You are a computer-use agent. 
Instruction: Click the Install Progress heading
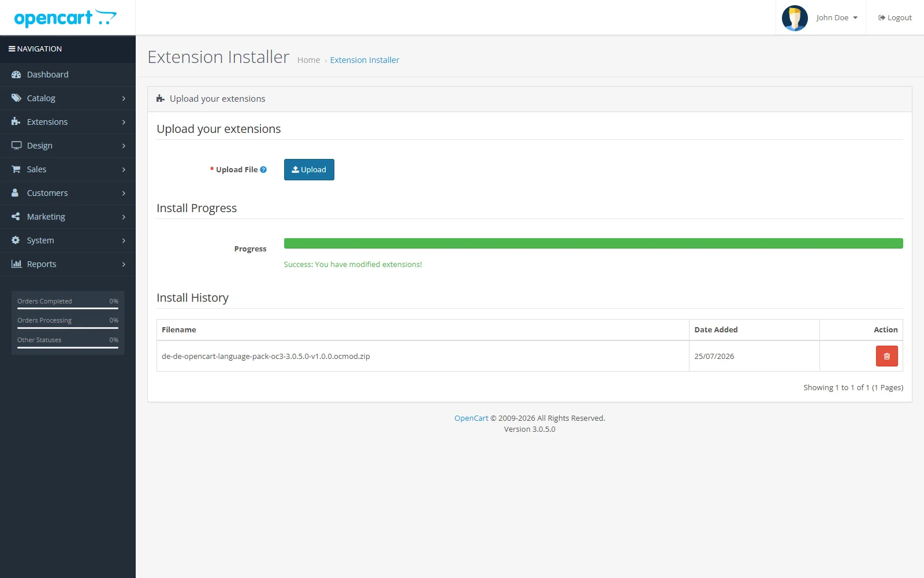[x=196, y=208]
